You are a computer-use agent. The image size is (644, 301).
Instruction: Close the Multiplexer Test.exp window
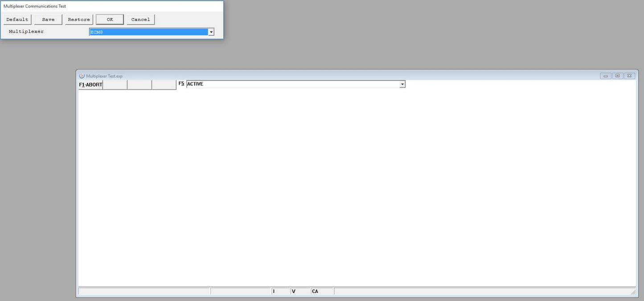tap(629, 76)
